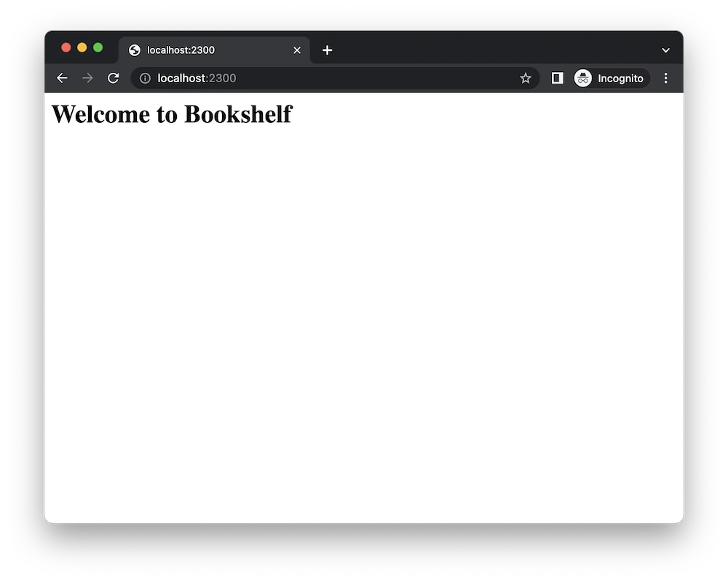Click the page reload icon
728x582 pixels.
114,78
